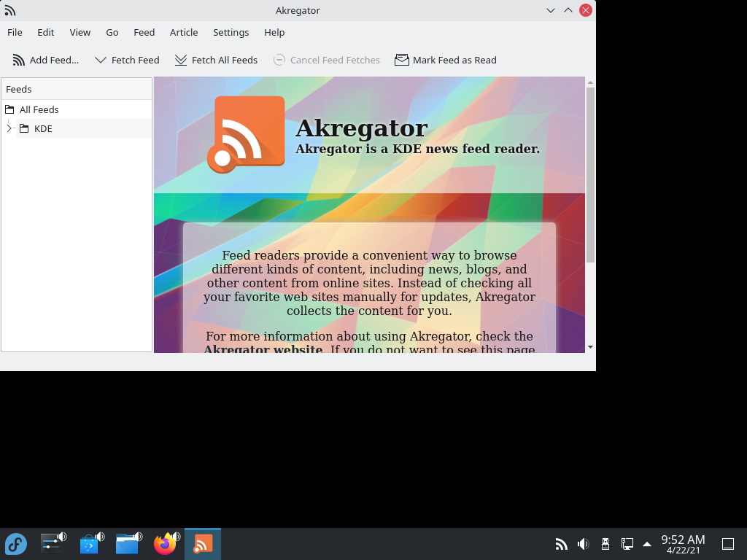Click the Fetch Feed label
Image resolution: width=747 pixels, height=560 pixels.
[x=135, y=60]
